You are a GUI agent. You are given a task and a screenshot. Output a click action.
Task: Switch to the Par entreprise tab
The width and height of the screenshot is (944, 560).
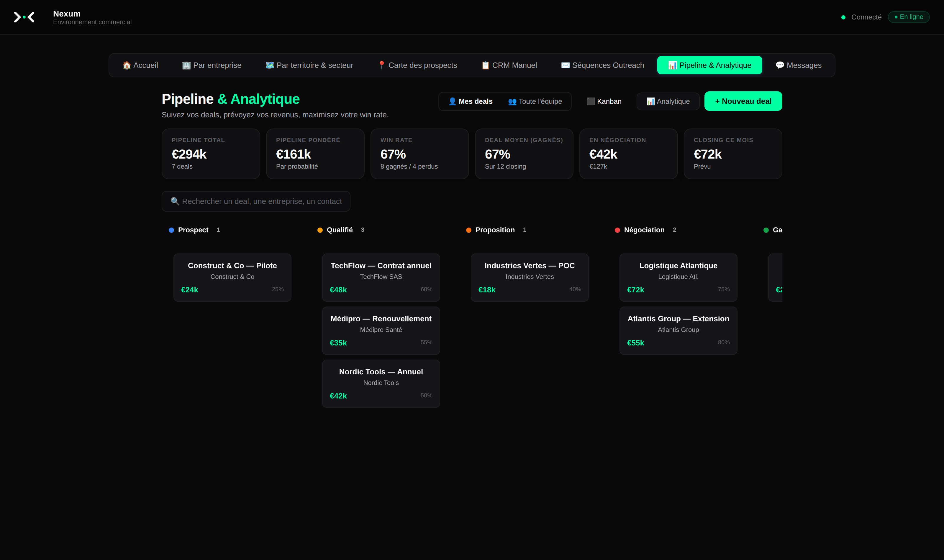point(212,65)
